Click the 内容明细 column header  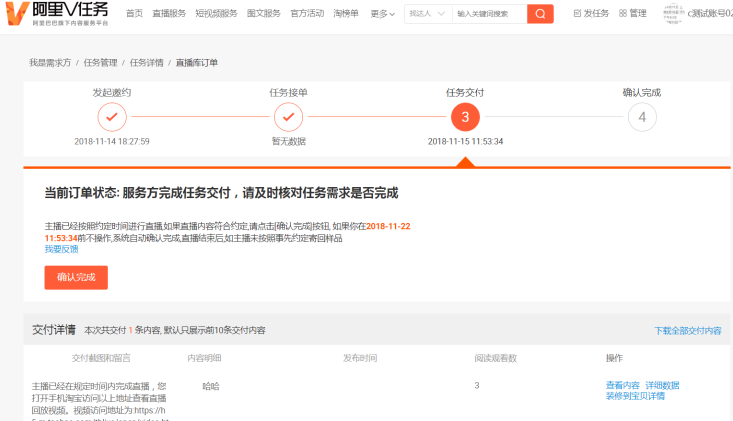tap(204, 358)
